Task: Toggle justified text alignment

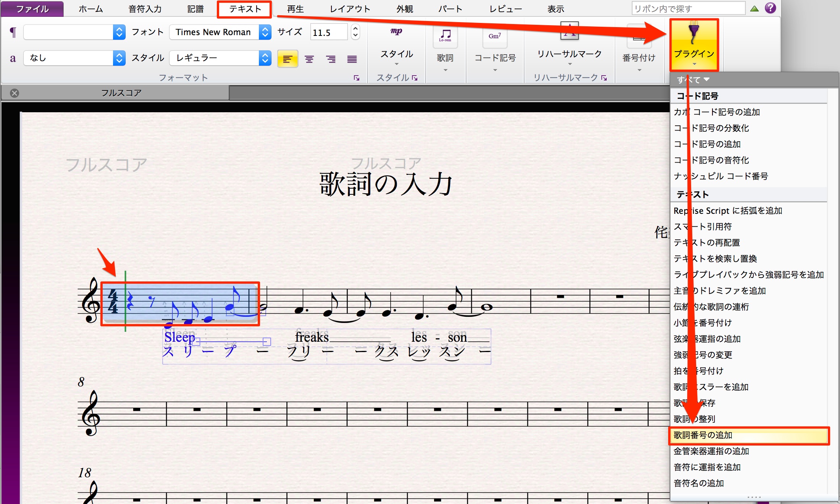Action: 352,59
